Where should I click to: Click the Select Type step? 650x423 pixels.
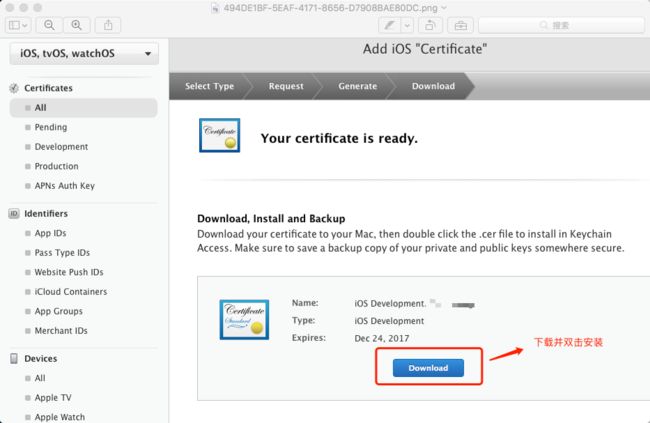[209, 86]
